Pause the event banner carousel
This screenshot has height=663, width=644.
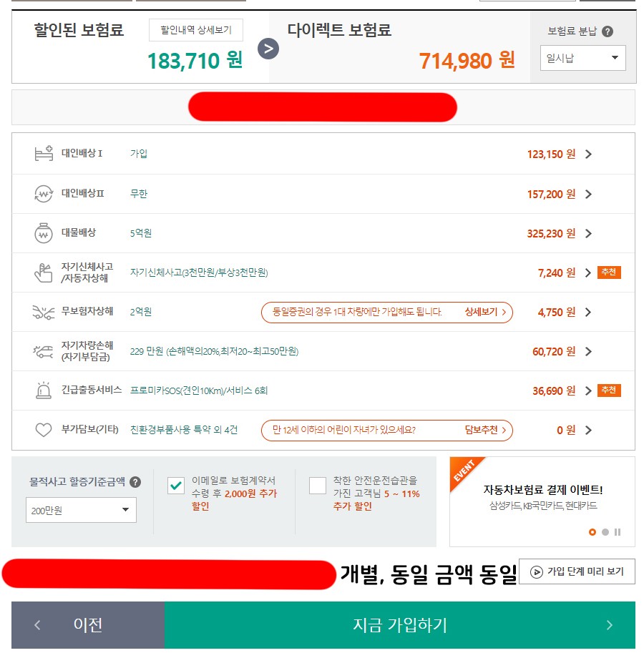618,532
